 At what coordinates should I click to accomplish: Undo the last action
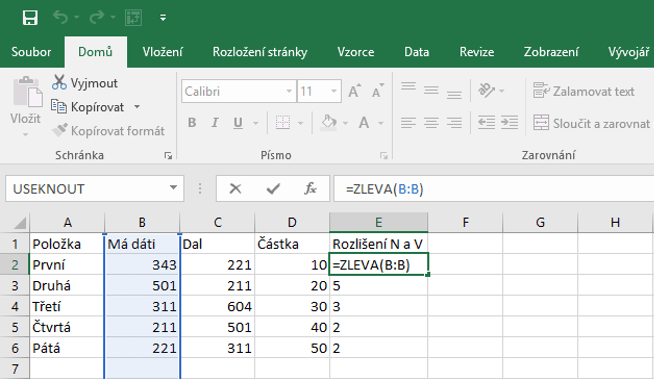[x=60, y=18]
